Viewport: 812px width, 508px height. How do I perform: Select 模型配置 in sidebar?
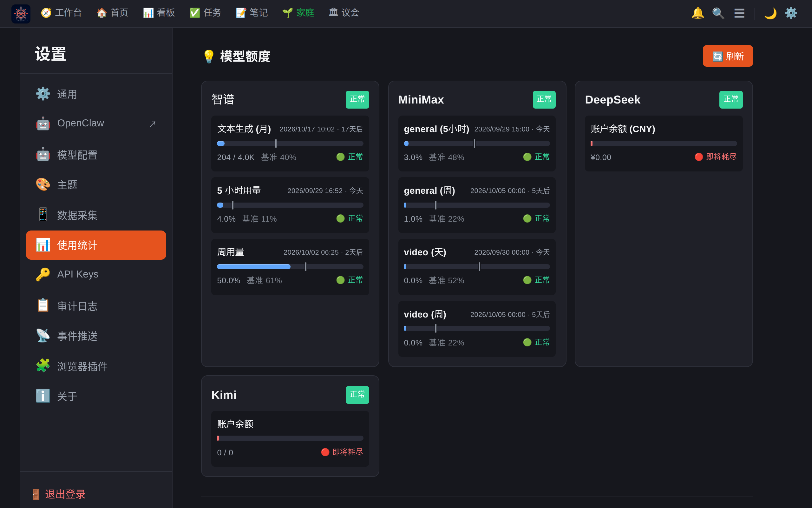coord(96,155)
